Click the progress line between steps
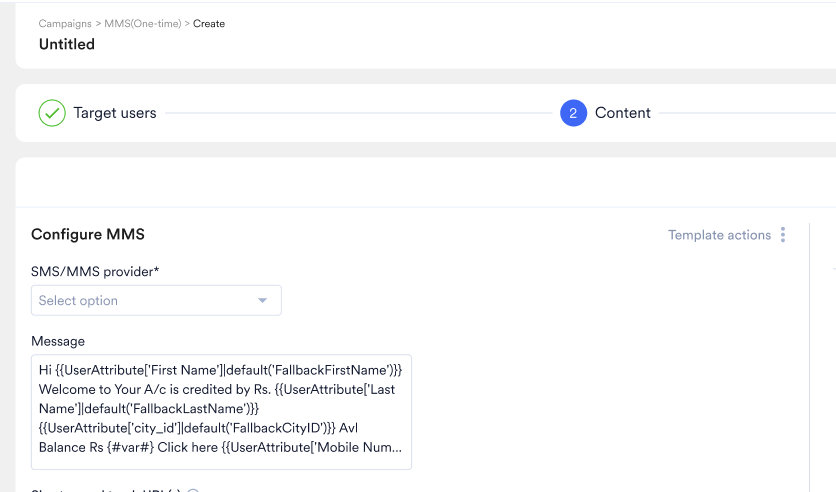Image resolution: width=836 pixels, height=492 pixels. coord(358,113)
